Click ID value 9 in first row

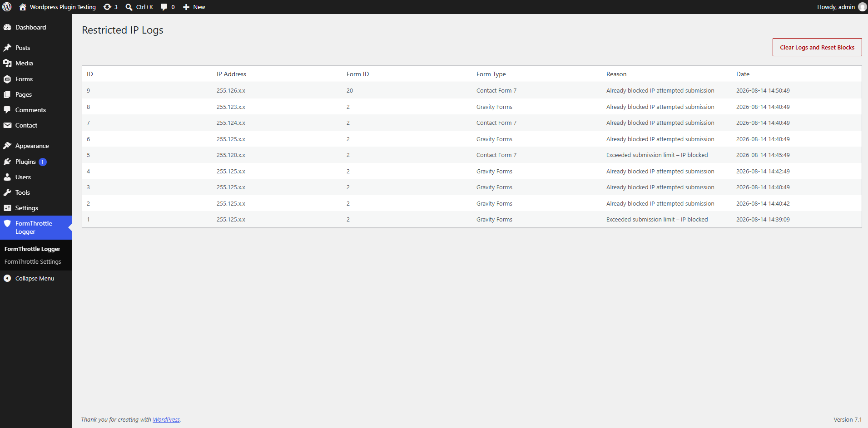(x=88, y=90)
